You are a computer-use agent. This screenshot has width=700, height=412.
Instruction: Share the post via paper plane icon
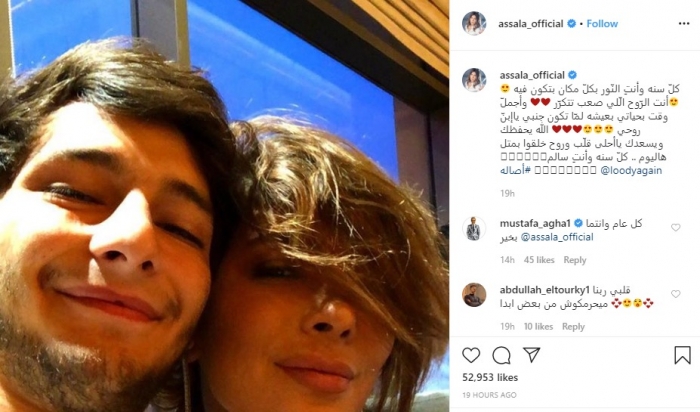532,355
